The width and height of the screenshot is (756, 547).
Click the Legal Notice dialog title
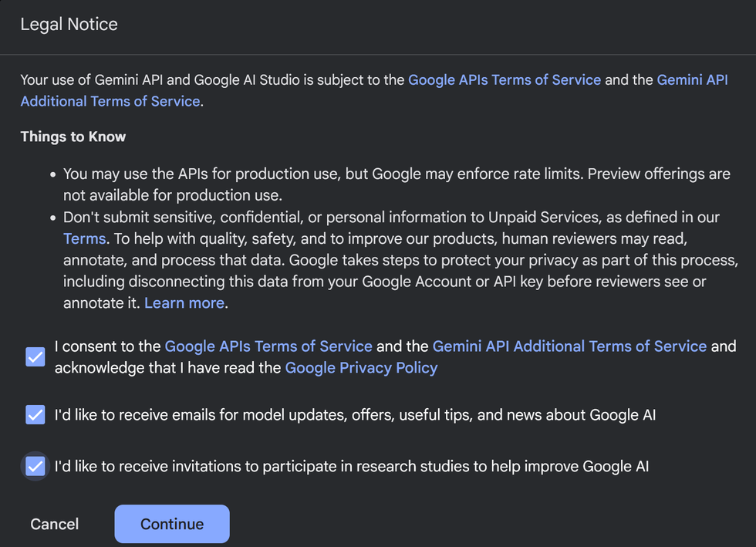[x=69, y=25]
